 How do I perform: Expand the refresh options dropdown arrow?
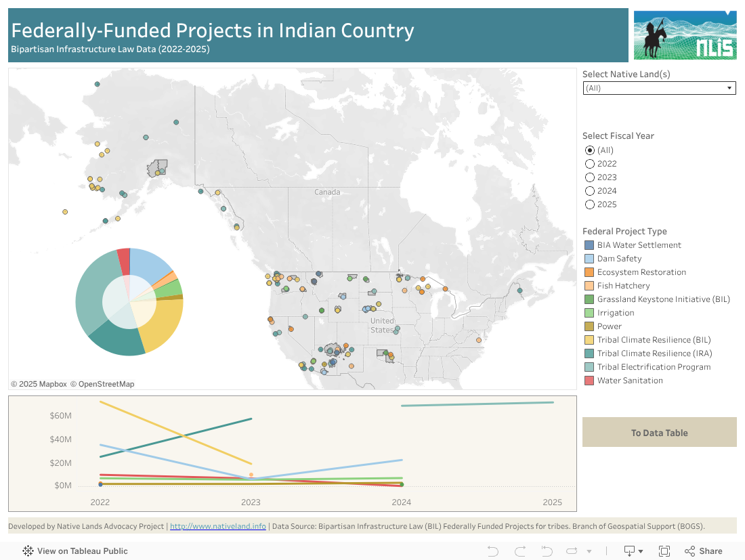point(589,551)
